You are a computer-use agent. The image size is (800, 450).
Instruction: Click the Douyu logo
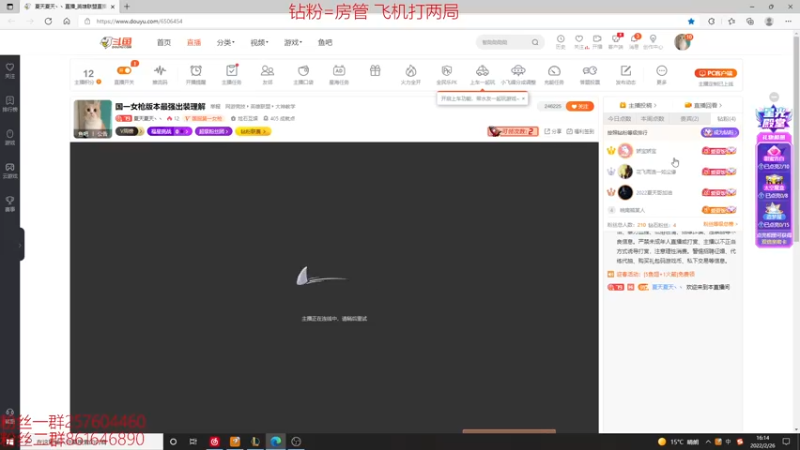pyautogui.click(x=116, y=42)
